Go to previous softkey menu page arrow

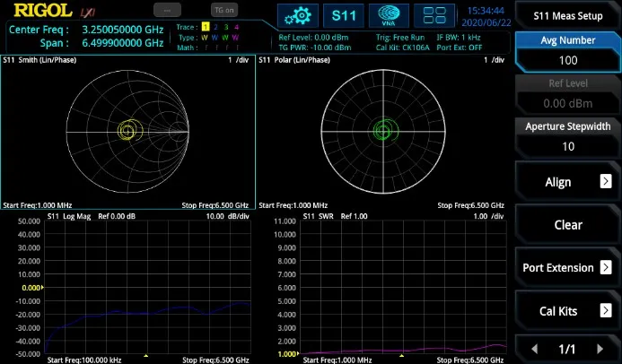pos(536,349)
